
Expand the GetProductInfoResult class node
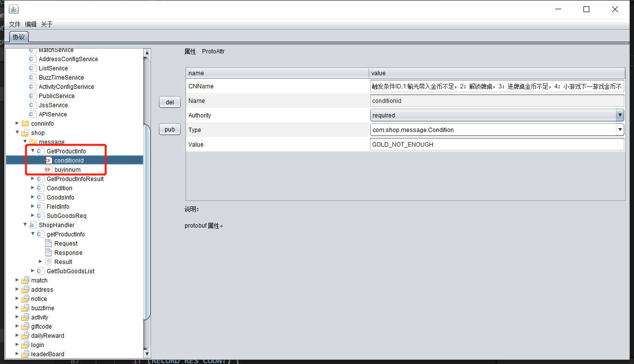click(33, 179)
